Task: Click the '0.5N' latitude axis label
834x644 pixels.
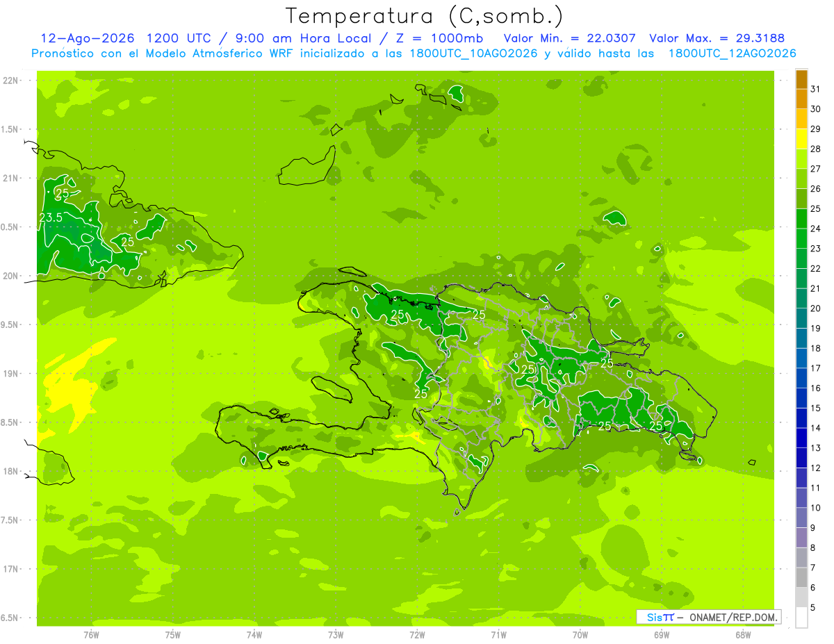Action: [10, 227]
